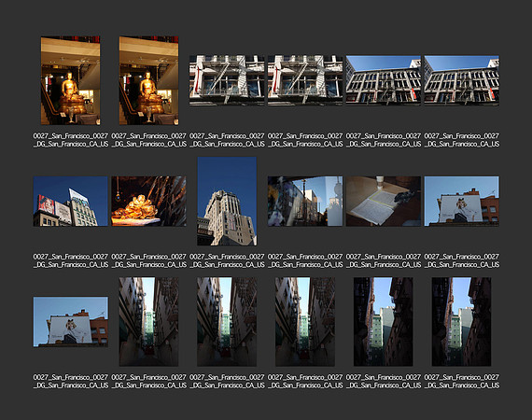
Task: Click the filename label under the street reflection photo
Action: [x=305, y=260]
